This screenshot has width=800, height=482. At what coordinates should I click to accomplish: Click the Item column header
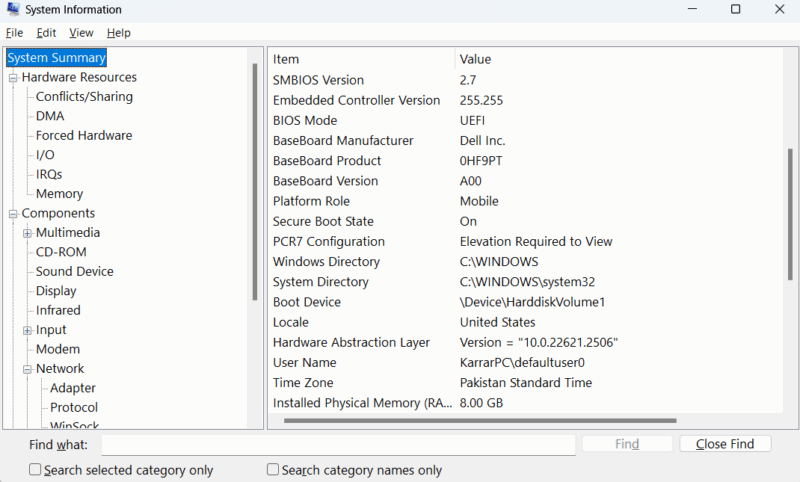[x=362, y=59]
